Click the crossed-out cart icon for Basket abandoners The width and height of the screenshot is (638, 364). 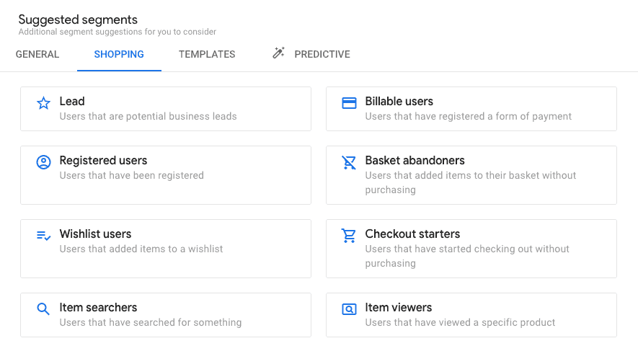(349, 162)
